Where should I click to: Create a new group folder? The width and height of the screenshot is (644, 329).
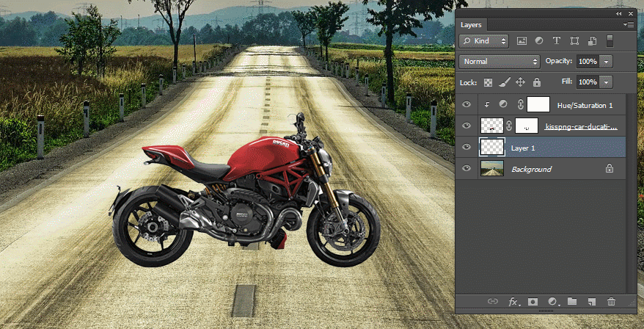coord(572,301)
